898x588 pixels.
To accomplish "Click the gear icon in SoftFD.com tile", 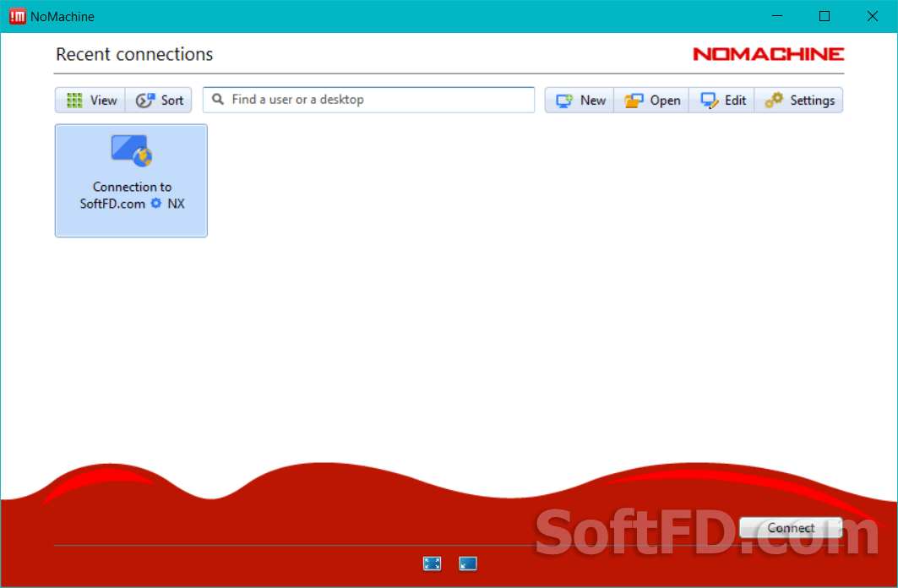I will tap(155, 204).
